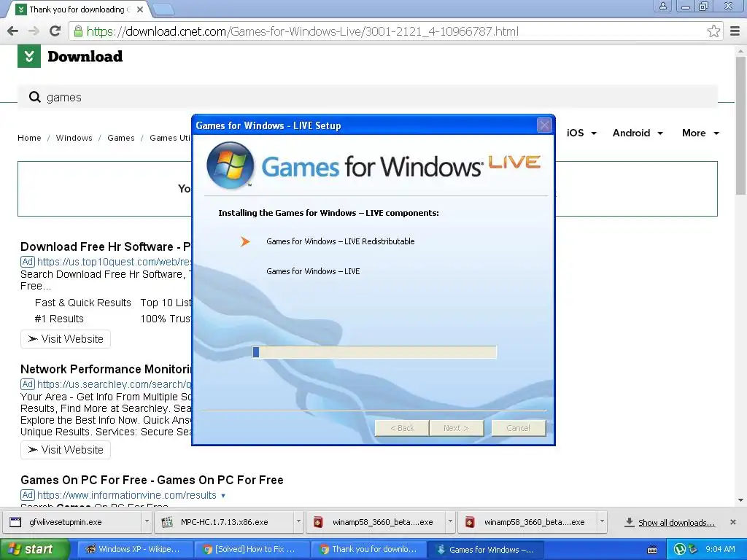This screenshot has height=560, width=747.
Task: Click Home in the breadcrumb
Action: 29,138
